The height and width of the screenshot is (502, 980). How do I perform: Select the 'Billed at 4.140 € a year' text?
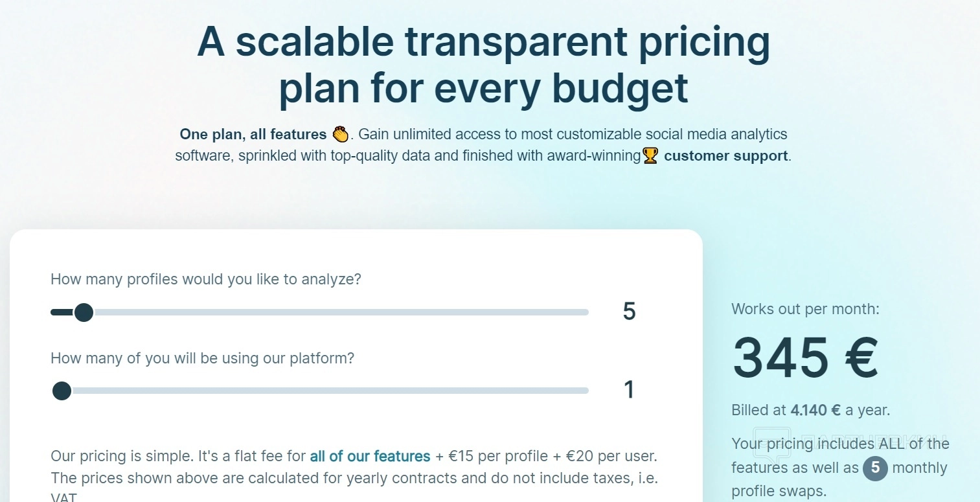(x=810, y=410)
